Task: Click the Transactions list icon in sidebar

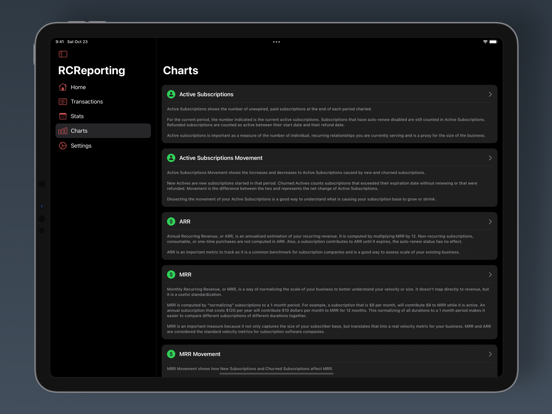Action: coord(63,102)
